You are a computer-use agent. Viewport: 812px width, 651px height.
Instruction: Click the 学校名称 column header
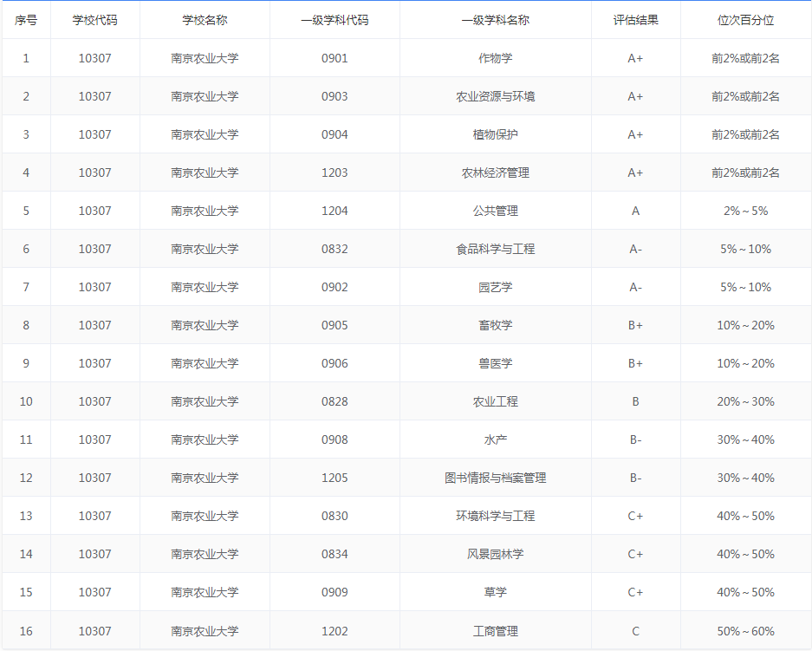[x=203, y=19]
